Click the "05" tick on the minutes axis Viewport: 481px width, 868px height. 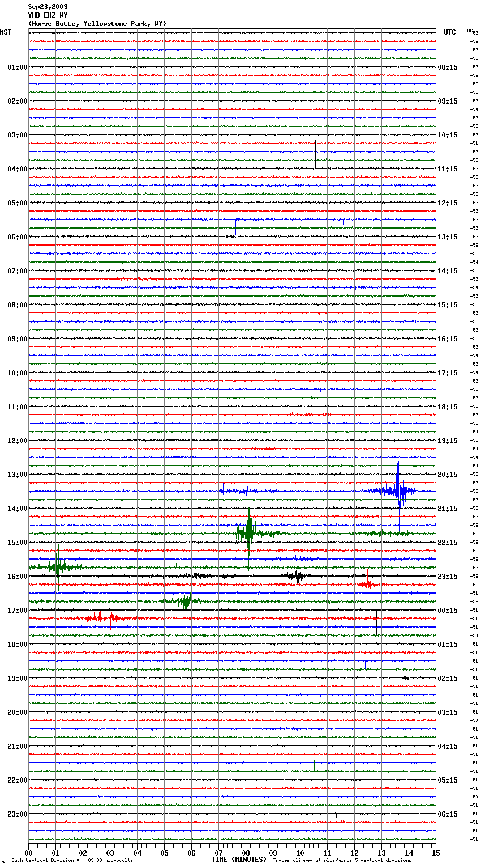coord(164,853)
